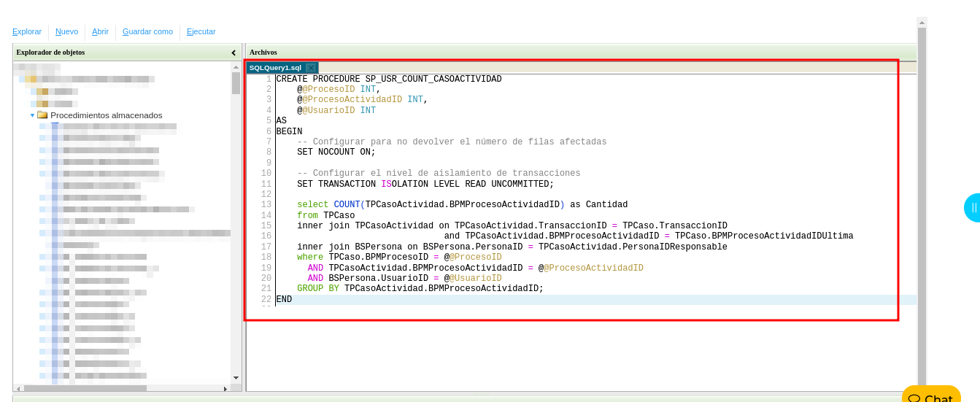This screenshot has width=980, height=402.
Task: Select the Procedimientos almacenados folder icon
Action: pyautogui.click(x=42, y=115)
